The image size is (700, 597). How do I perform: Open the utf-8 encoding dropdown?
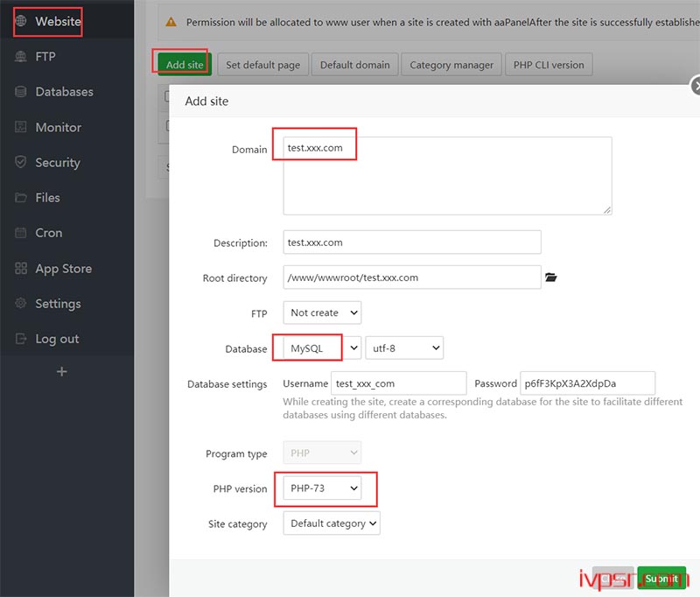tap(404, 348)
